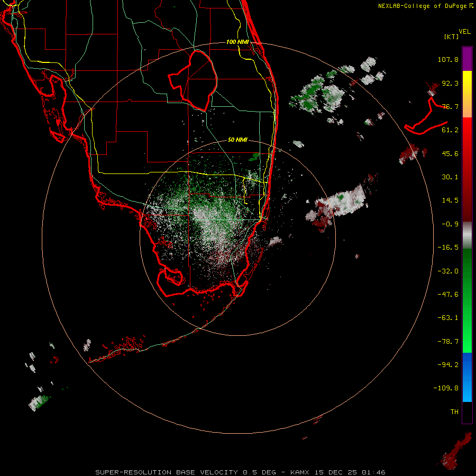
Task: Click the 50 NMI range ring label
Action: point(237,140)
